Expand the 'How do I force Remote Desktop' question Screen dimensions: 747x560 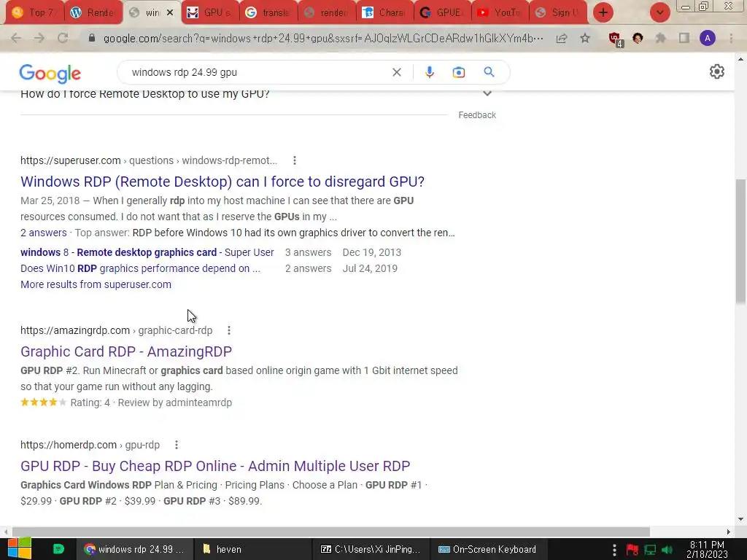487,94
